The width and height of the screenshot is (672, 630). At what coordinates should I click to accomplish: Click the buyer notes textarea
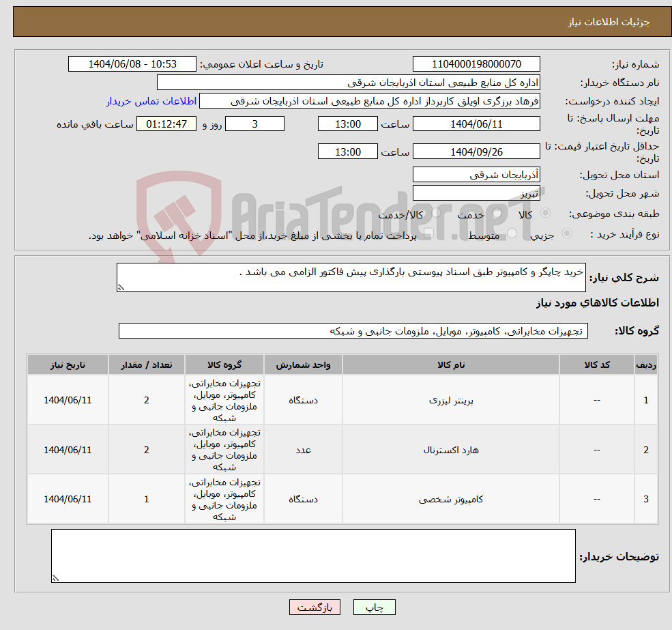pyautogui.click(x=313, y=556)
